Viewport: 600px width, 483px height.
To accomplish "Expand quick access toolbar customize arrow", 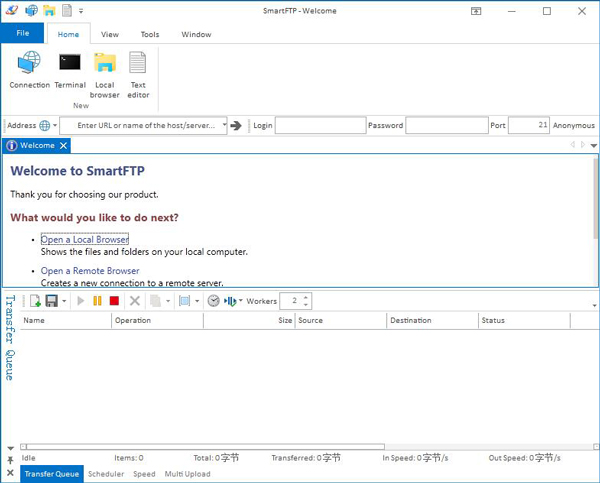I will [x=81, y=11].
